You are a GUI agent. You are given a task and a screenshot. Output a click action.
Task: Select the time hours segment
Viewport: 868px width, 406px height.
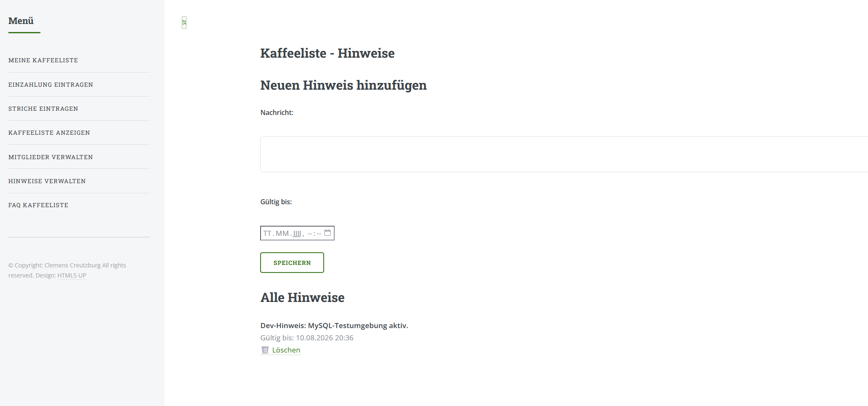[310, 233]
